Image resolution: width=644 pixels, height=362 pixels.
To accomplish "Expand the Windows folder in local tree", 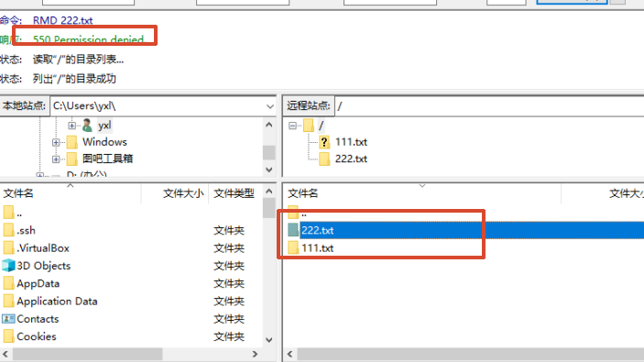I will (56, 142).
